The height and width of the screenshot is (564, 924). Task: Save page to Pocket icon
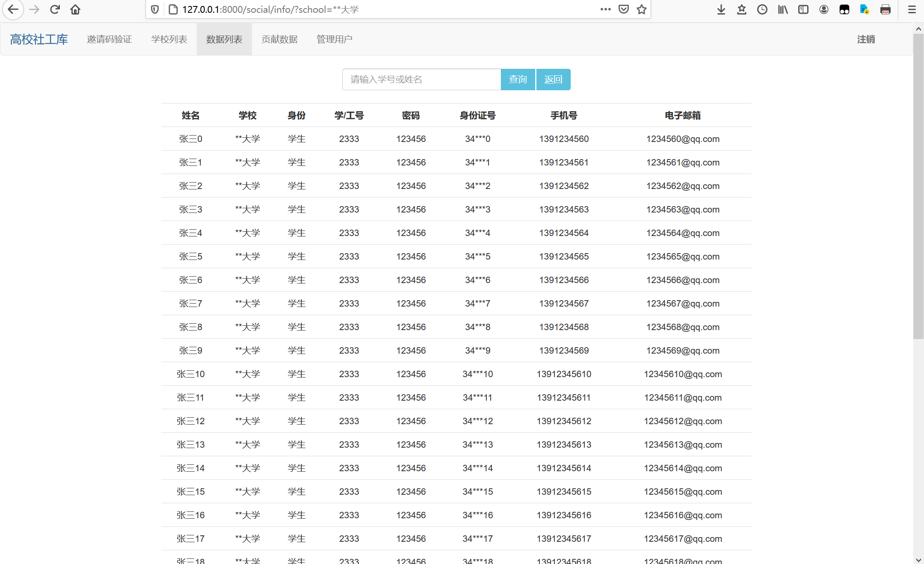coord(623,9)
